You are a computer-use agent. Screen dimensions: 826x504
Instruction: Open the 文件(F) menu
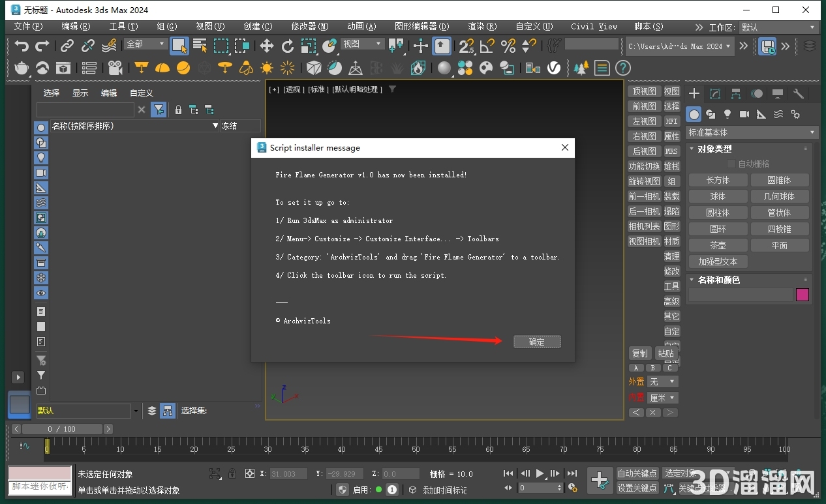[x=28, y=27]
